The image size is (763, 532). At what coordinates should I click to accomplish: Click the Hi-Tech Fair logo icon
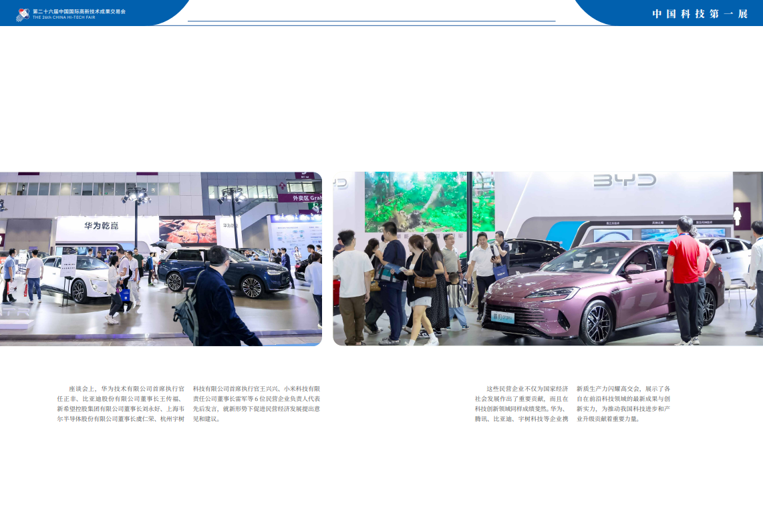(x=23, y=15)
